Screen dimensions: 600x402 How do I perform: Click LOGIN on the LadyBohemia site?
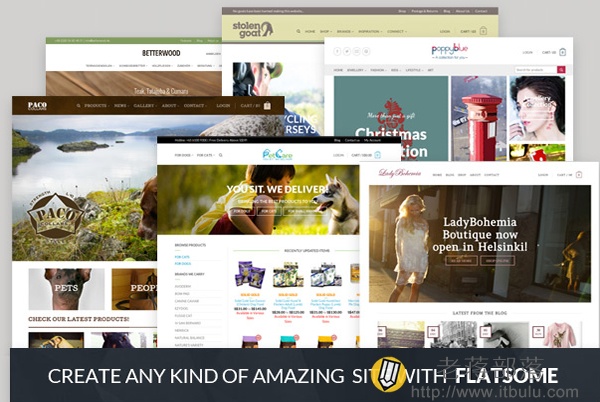543,175
